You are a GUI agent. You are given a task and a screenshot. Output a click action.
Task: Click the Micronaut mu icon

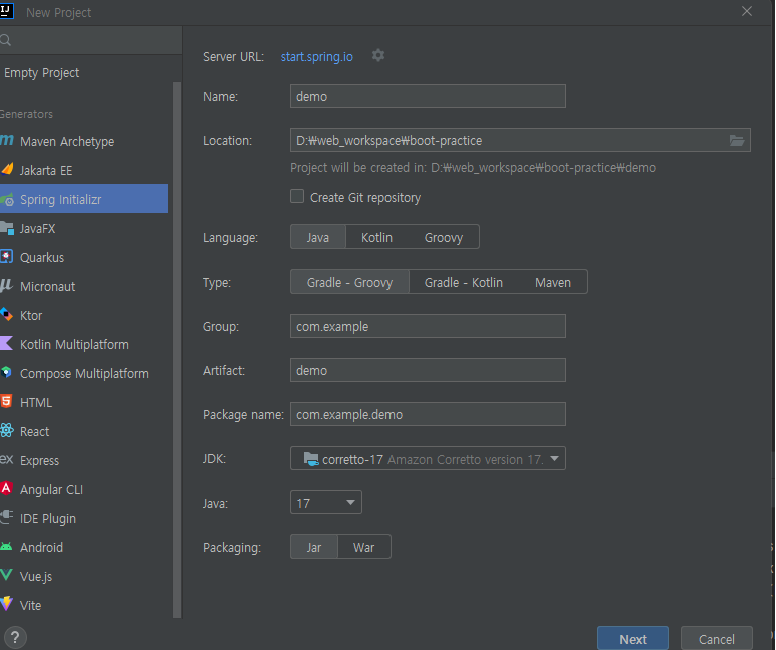7,286
